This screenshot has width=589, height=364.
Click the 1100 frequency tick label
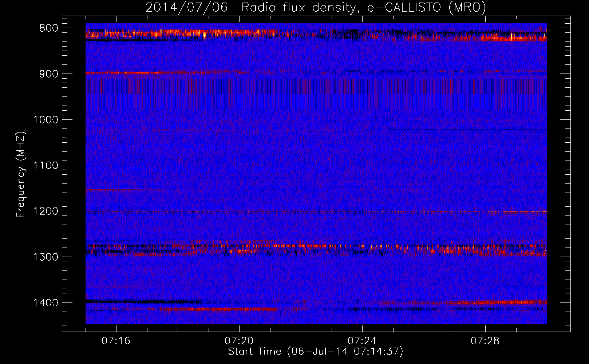pyautogui.click(x=46, y=166)
